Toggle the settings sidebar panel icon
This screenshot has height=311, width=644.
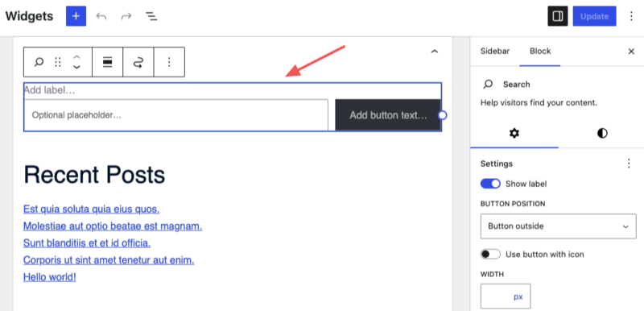tap(558, 16)
